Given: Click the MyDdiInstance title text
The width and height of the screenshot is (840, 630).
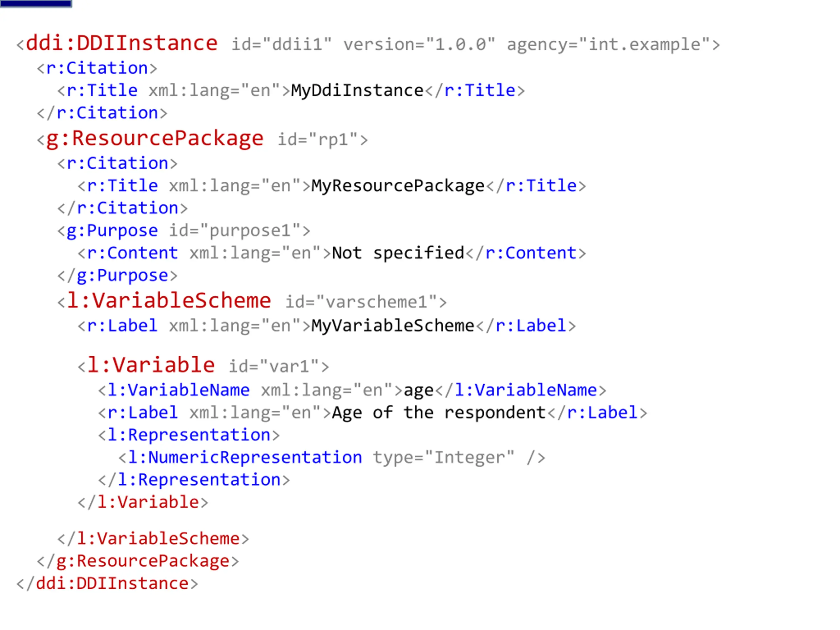Looking at the screenshot, I should pyautogui.click(x=357, y=91).
